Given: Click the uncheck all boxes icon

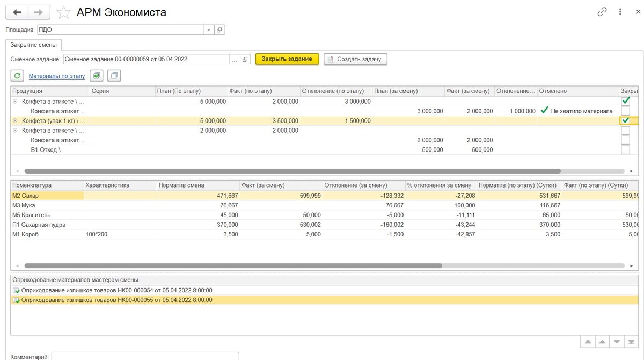Looking at the screenshot, I should 114,76.
